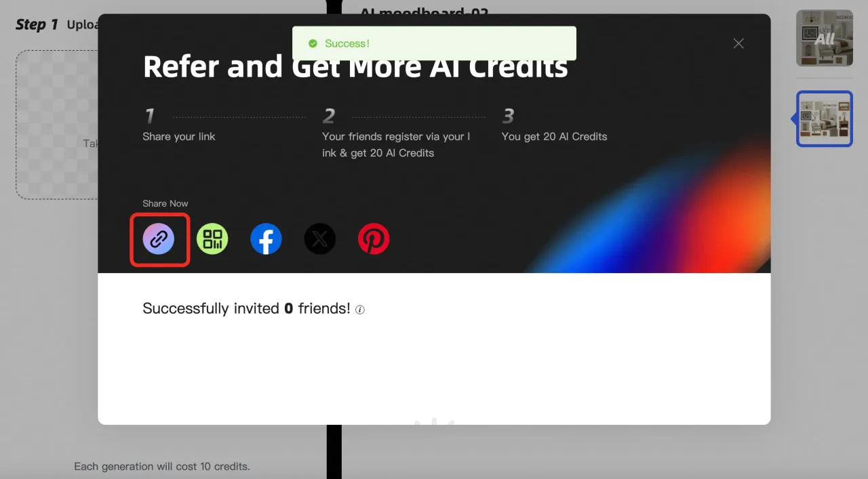This screenshot has width=868, height=479.
Task: Open the 'All' moodboards thumbnail
Action: [825, 38]
